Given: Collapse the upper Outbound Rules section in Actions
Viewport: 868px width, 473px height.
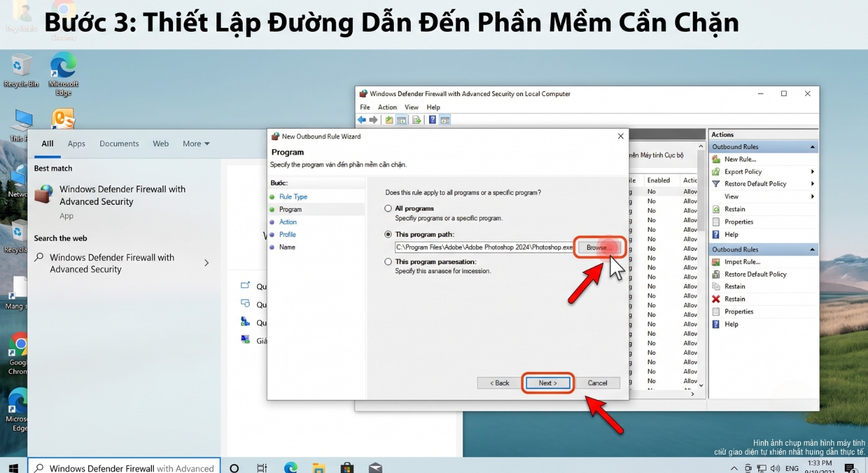Looking at the screenshot, I should tap(812, 147).
